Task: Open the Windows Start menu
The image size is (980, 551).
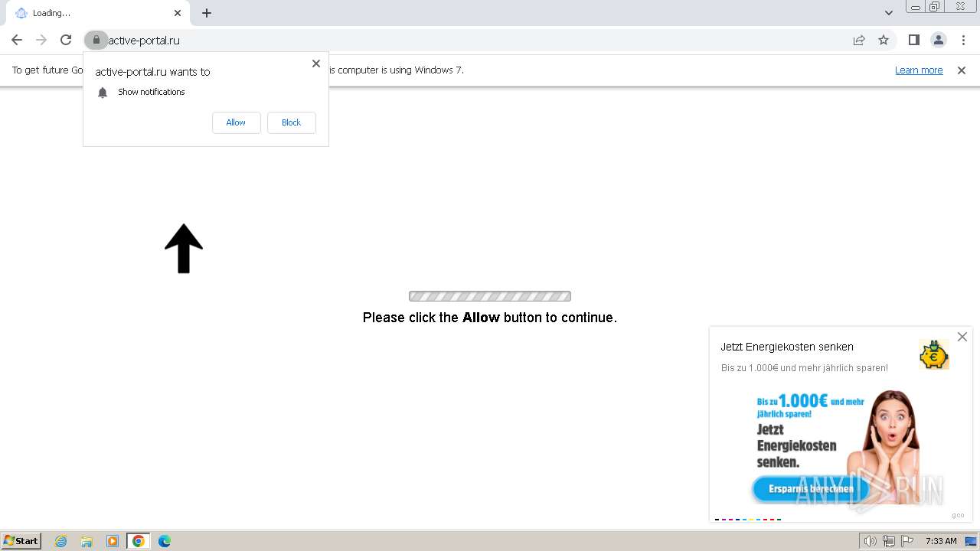Action: pyautogui.click(x=21, y=541)
